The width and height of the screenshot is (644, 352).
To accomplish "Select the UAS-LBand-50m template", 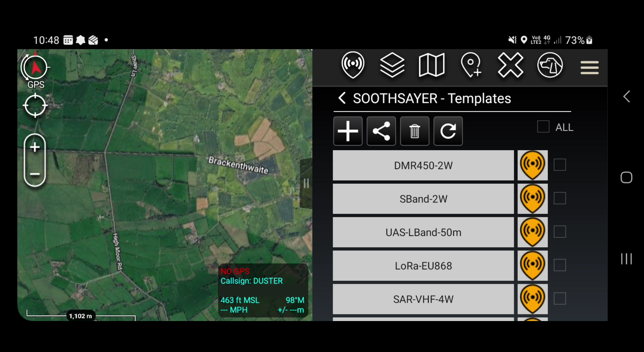I will tap(423, 232).
